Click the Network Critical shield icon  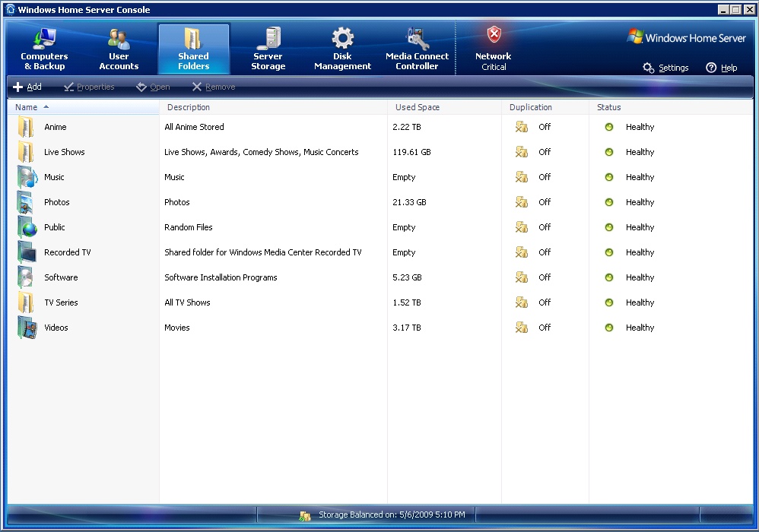point(494,35)
